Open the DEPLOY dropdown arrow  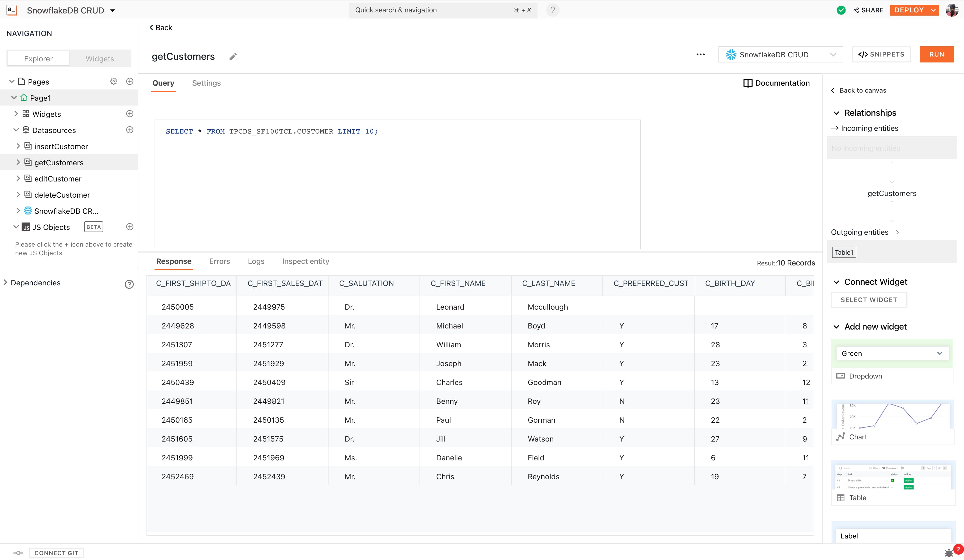(x=933, y=10)
